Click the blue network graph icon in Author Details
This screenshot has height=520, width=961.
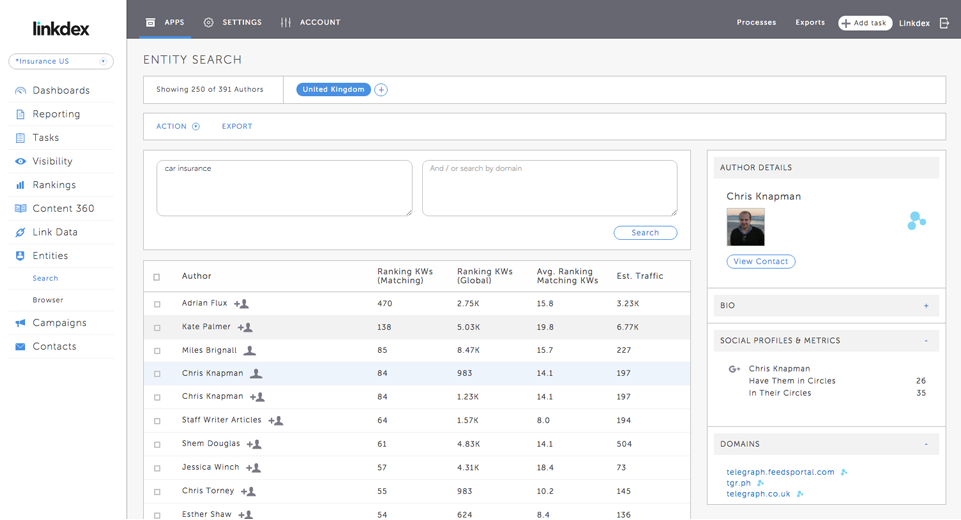pyautogui.click(x=916, y=221)
